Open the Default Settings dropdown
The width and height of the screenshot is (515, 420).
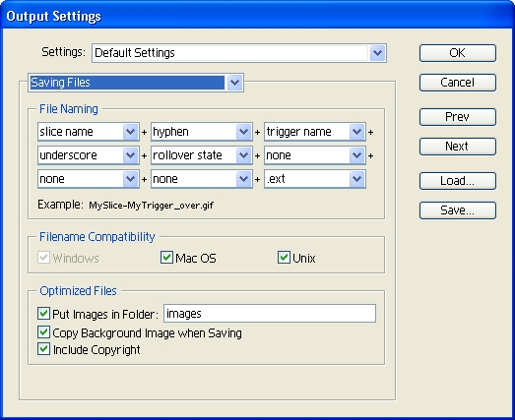pos(239,53)
